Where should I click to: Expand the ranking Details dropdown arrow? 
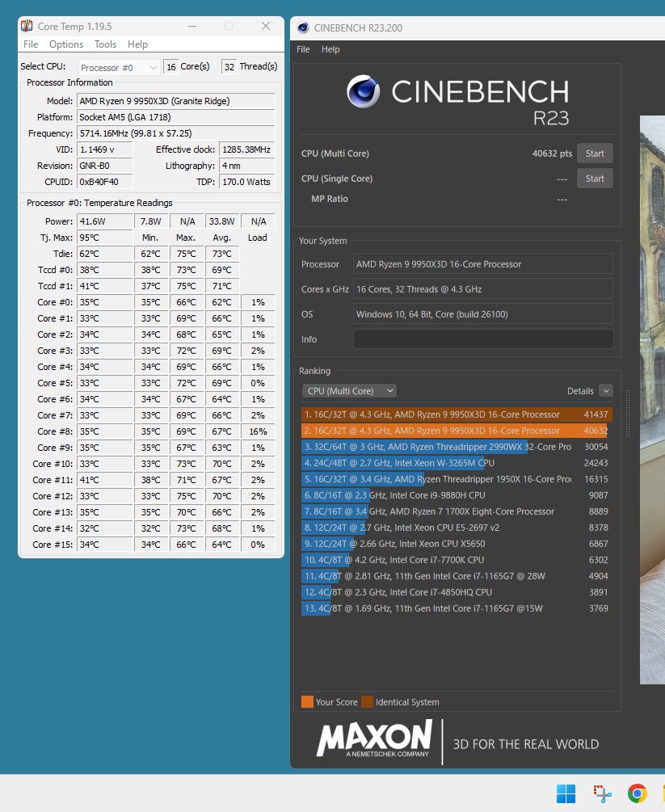pos(605,391)
